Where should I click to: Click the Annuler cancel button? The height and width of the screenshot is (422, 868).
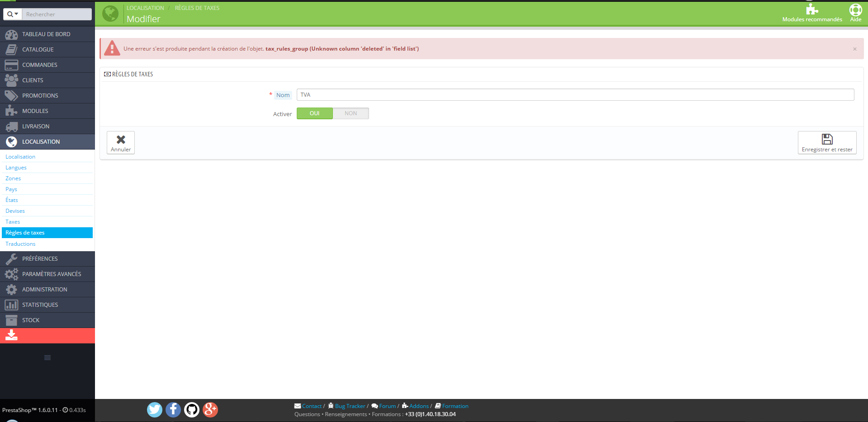tap(121, 143)
